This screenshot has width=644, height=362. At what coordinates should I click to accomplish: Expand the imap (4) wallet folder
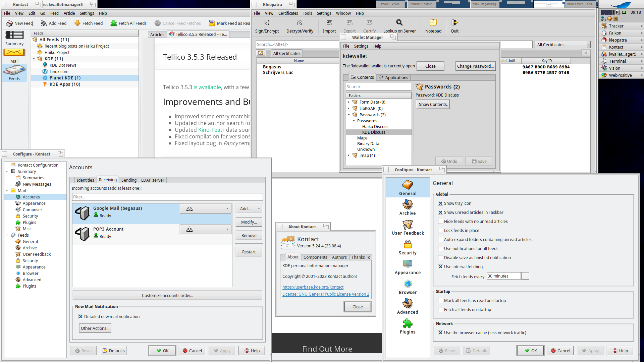coord(348,155)
